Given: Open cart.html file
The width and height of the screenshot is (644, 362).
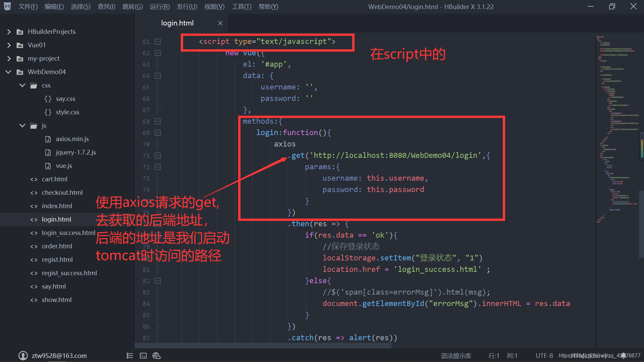Looking at the screenshot, I should [54, 179].
